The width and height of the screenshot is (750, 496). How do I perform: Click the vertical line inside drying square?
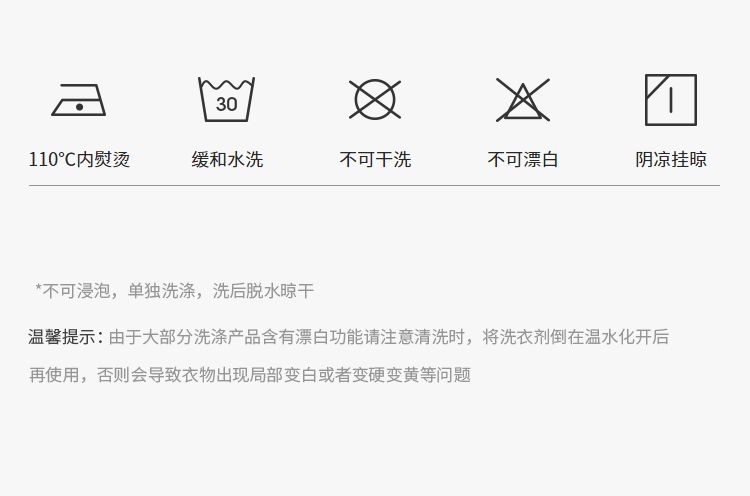point(671,100)
